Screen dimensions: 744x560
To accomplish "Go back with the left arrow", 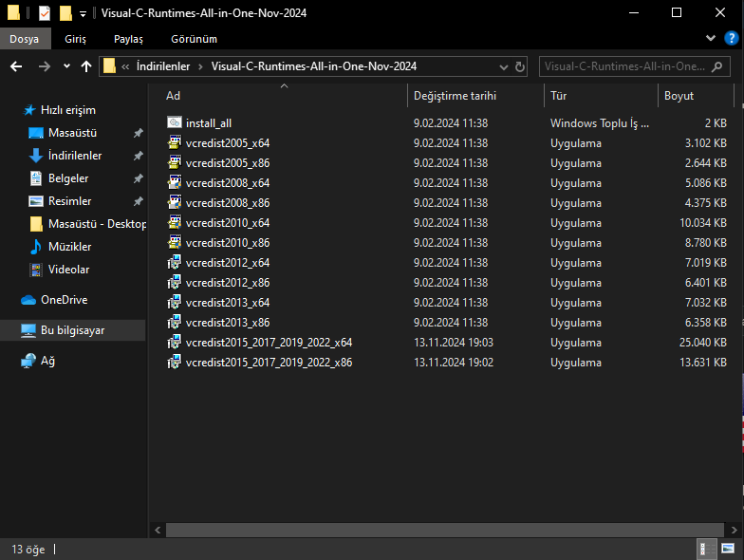I will click(16, 66).
